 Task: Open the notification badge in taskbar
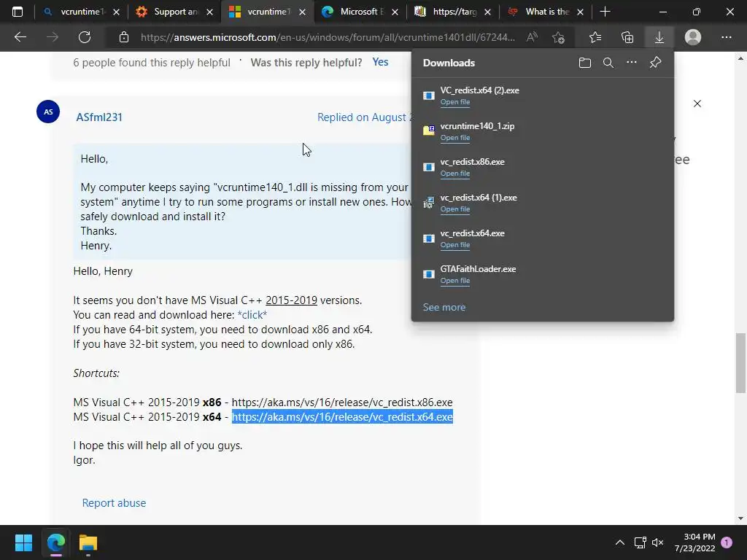(x=726, y=542)
